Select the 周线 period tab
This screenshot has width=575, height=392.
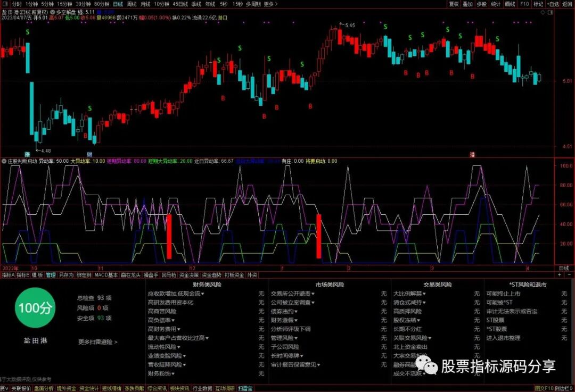(x=132, y=4)
